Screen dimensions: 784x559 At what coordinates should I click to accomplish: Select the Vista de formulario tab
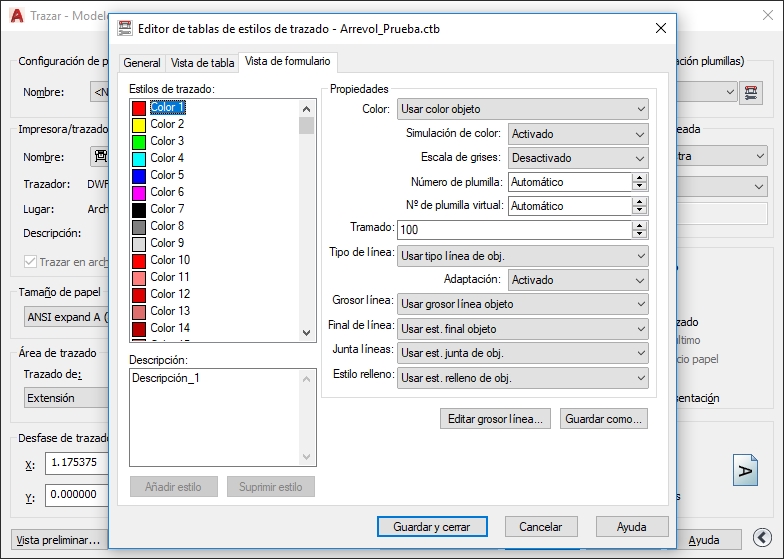(x=288, y=62)
